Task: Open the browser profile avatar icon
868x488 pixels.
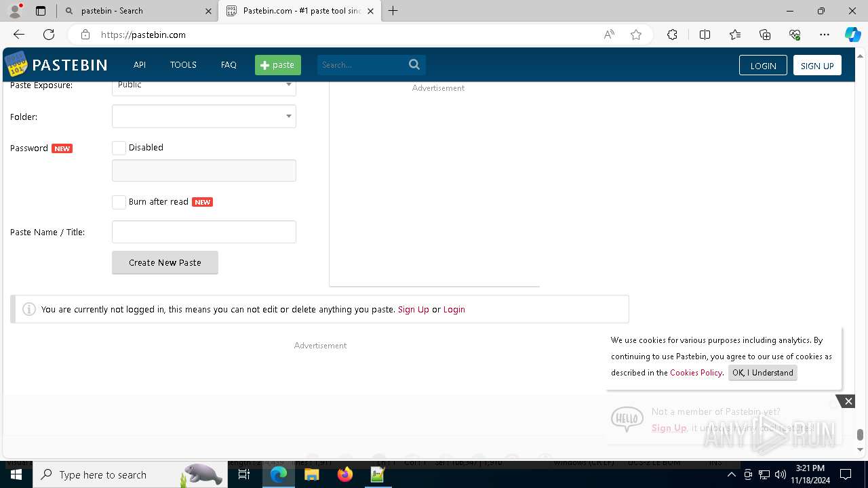Action: pos(15,11)
